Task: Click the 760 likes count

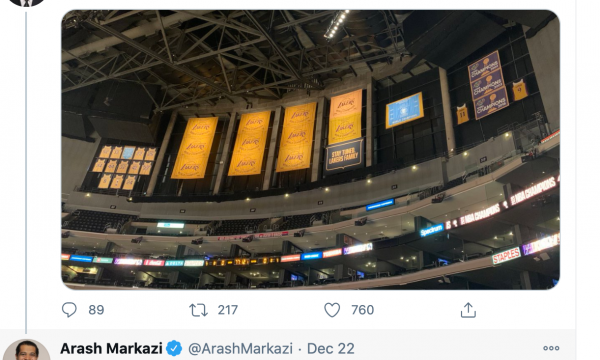Action: coord(362,310)
